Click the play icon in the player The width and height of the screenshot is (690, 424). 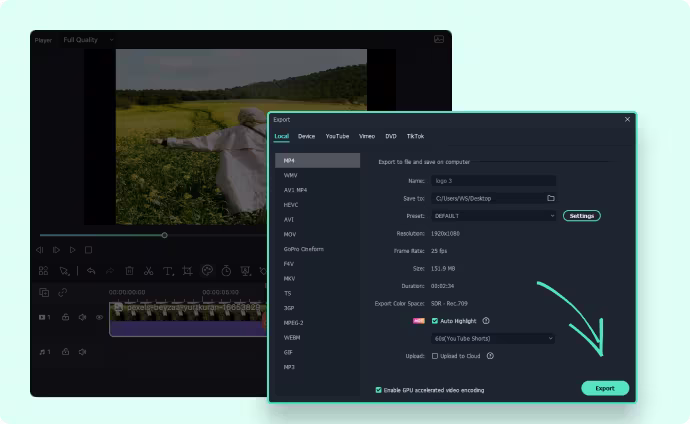point(73,250)
